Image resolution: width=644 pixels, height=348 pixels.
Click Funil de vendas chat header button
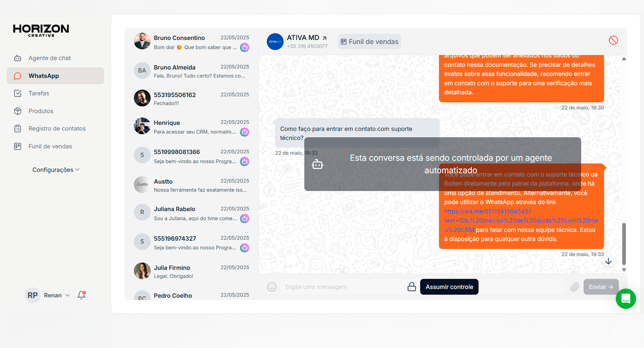pos(369,42)
